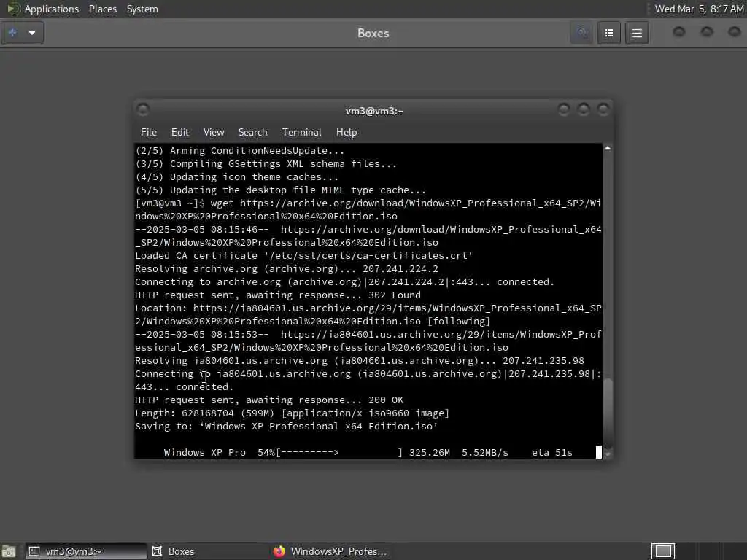
Task: Switch Boxes to list view icon
Action: pyautogui.click(x=609, y=33)
